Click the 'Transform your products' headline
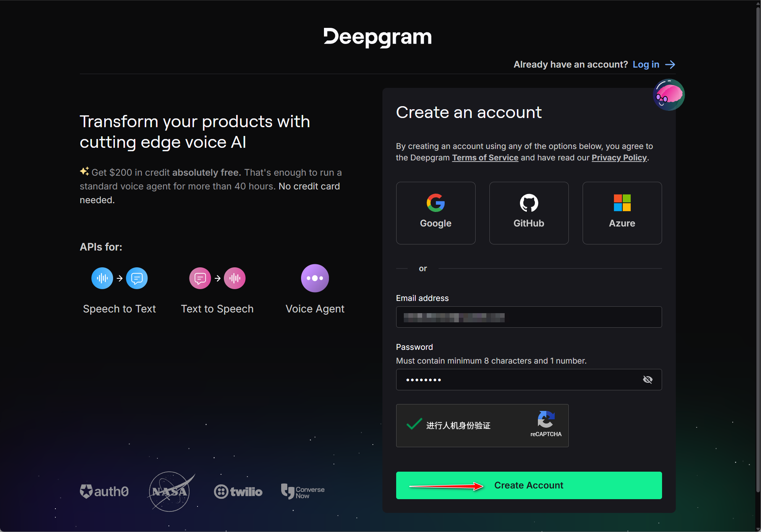The image size is (761, 532). pyautogui.click(x=195, y=132)
